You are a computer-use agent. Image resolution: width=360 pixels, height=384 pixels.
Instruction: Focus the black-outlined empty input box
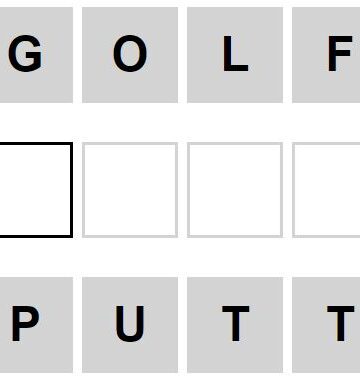point(36,190)
